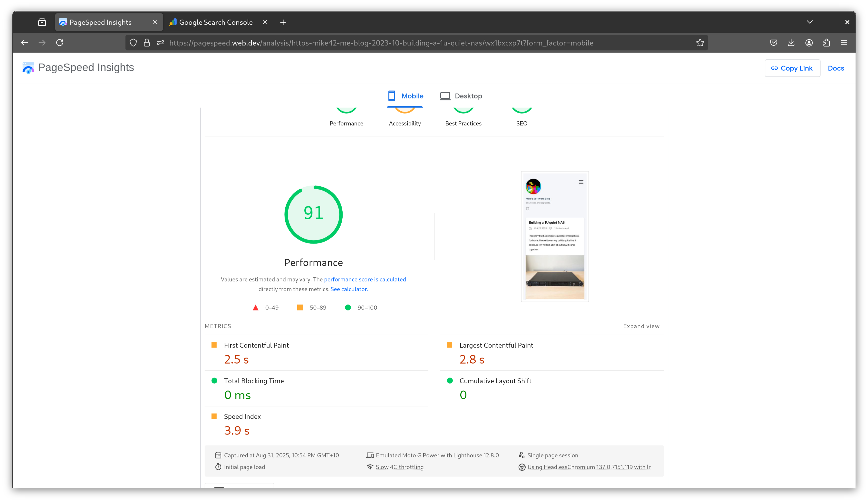The width and height of the screenshot is (868, 502).
Task: Open the Firefox application menu
Action: click(x=844, y=43)
